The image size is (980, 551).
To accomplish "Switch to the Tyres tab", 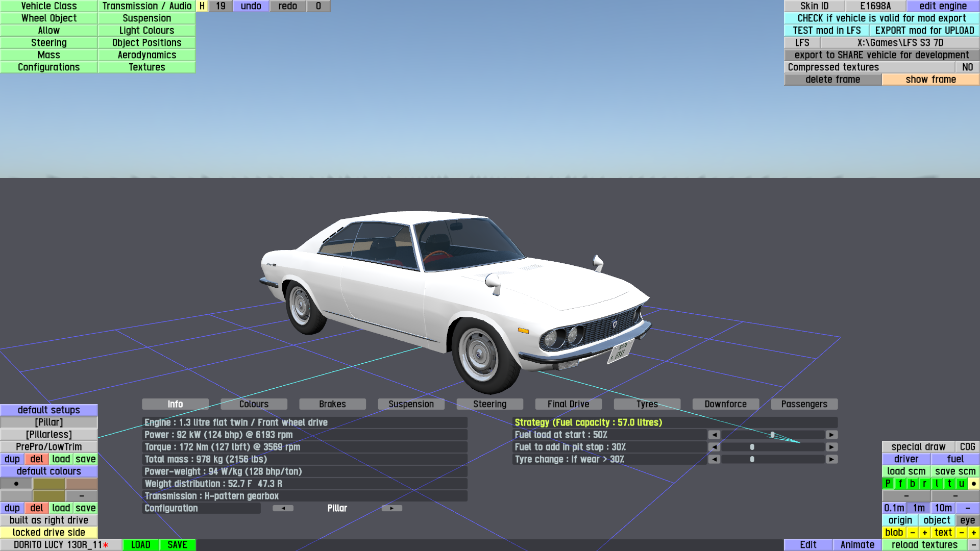I will click(647, 404).
